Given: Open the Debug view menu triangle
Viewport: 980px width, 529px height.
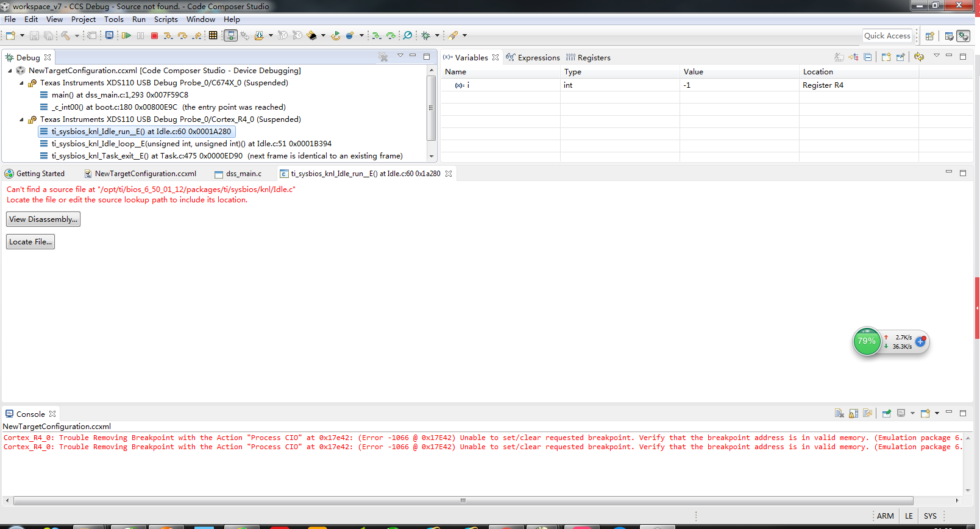Looking at the screenshot, I should click(400, 55).
